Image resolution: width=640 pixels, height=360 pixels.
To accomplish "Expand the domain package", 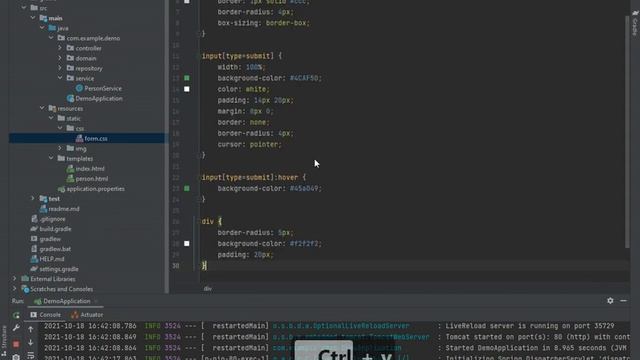I will coord(60,58).
